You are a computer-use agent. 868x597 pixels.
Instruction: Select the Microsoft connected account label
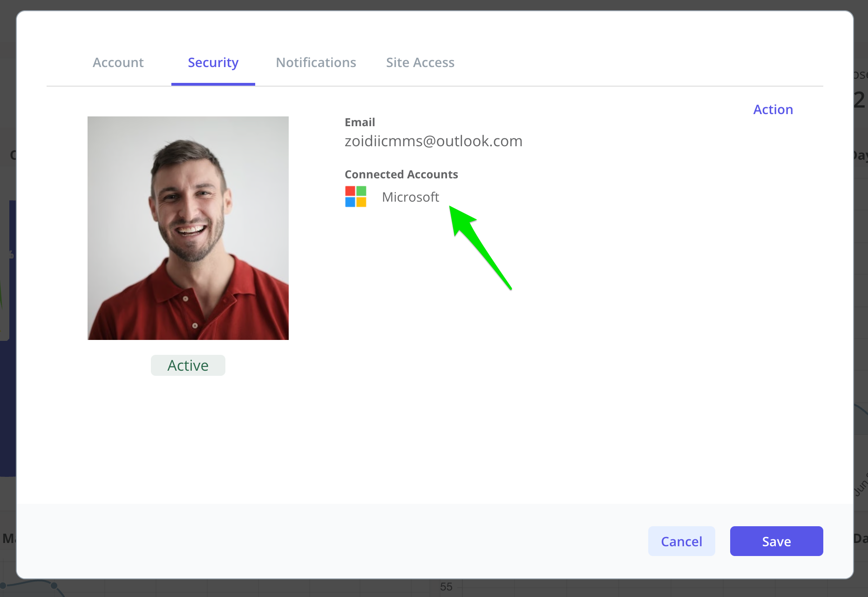(410, 197)
